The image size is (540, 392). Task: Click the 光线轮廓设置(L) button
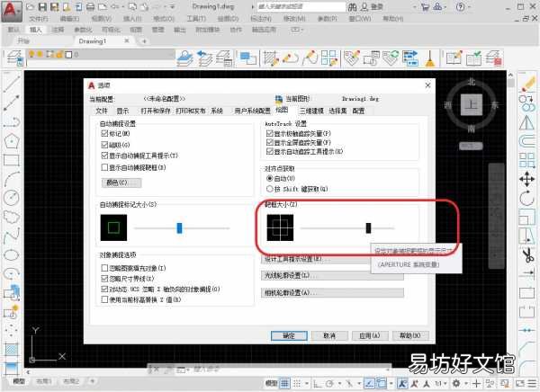[332, 275]
